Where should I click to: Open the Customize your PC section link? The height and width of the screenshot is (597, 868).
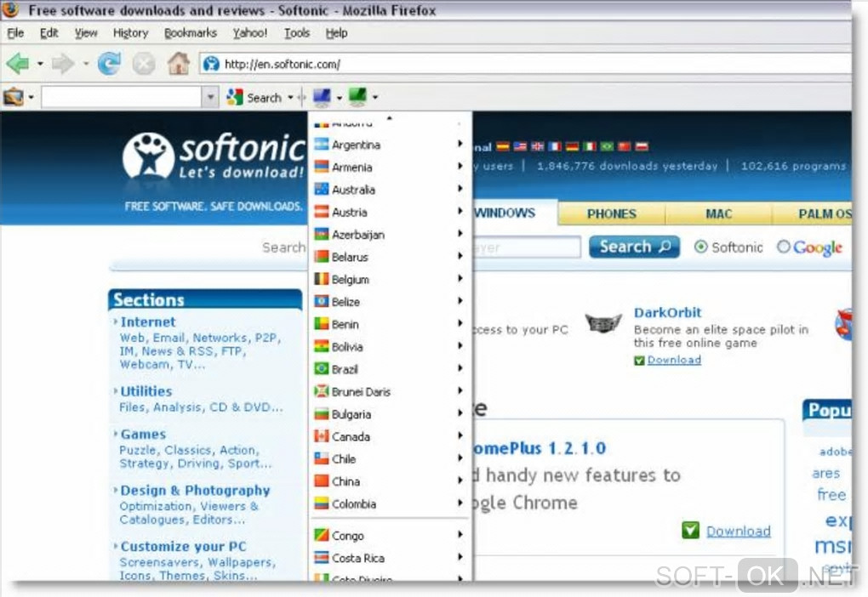pos(183,546)
